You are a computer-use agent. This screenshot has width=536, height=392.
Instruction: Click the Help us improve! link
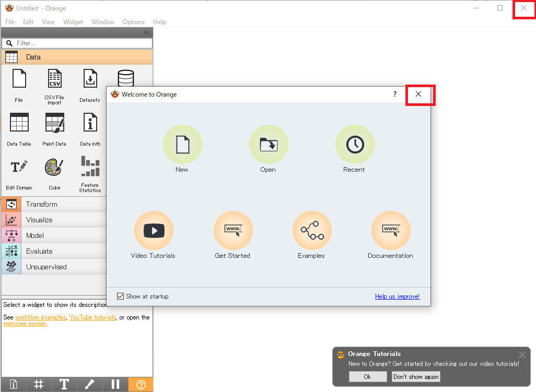click(397, 296)
